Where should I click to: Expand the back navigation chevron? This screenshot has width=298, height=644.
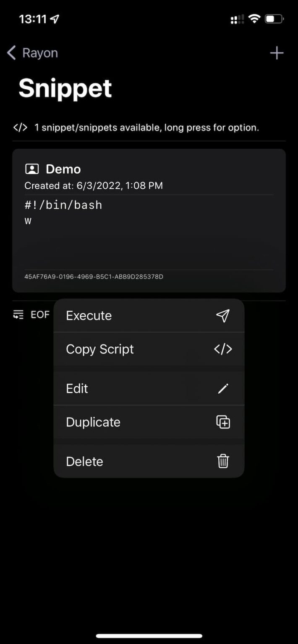click(x=10, y=53)
